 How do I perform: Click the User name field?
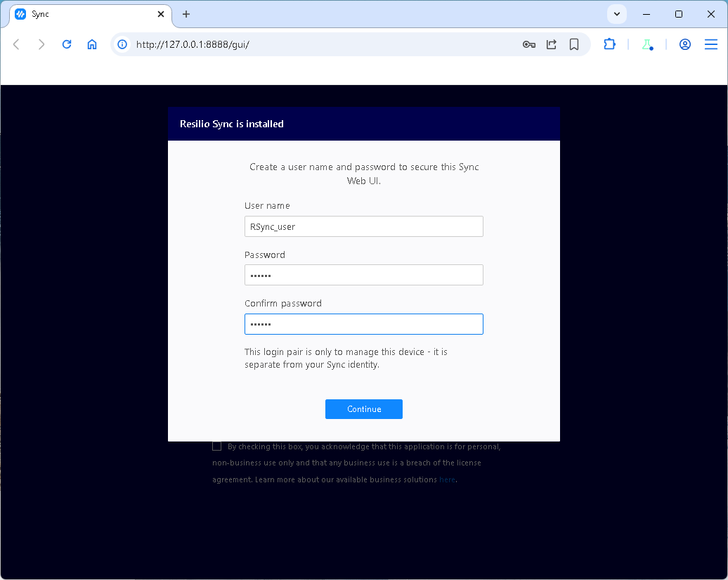[363, 226]
